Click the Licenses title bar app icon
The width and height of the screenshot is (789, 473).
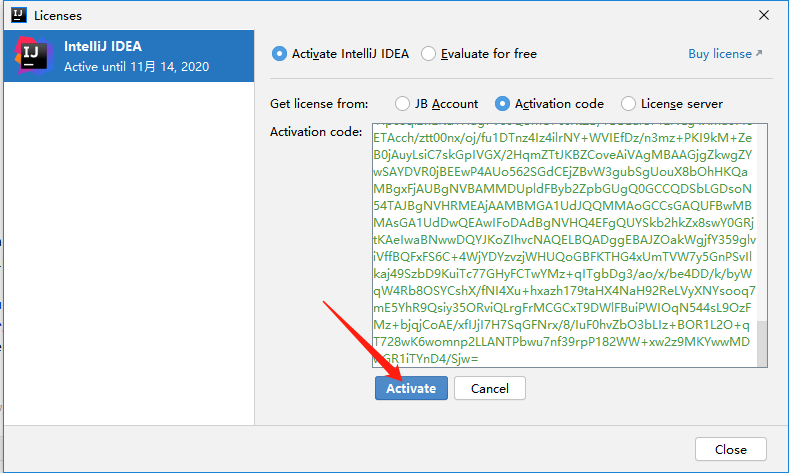click(19, 15)
